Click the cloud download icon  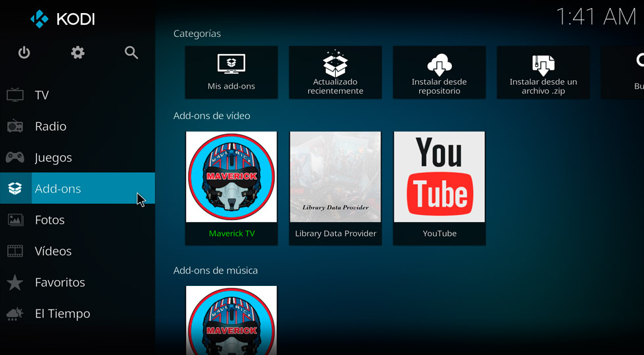[x=439, y=64]
